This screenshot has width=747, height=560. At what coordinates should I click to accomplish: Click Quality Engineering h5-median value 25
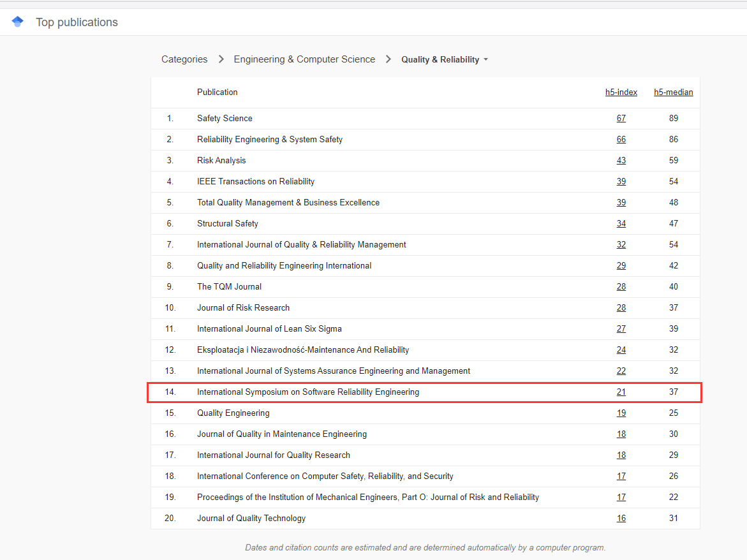click(673, 413)
